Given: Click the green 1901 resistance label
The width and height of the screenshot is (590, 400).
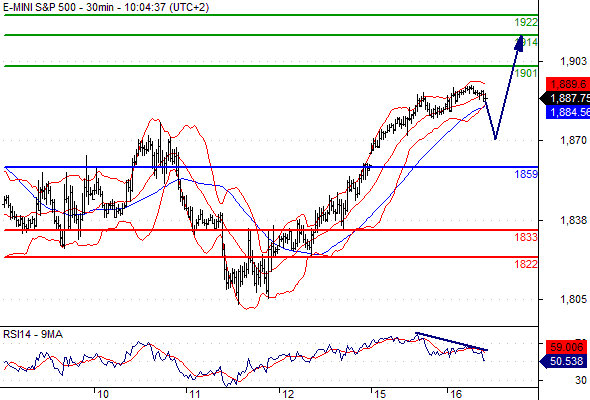Looking at the screenshot, I should coord(526,73).
